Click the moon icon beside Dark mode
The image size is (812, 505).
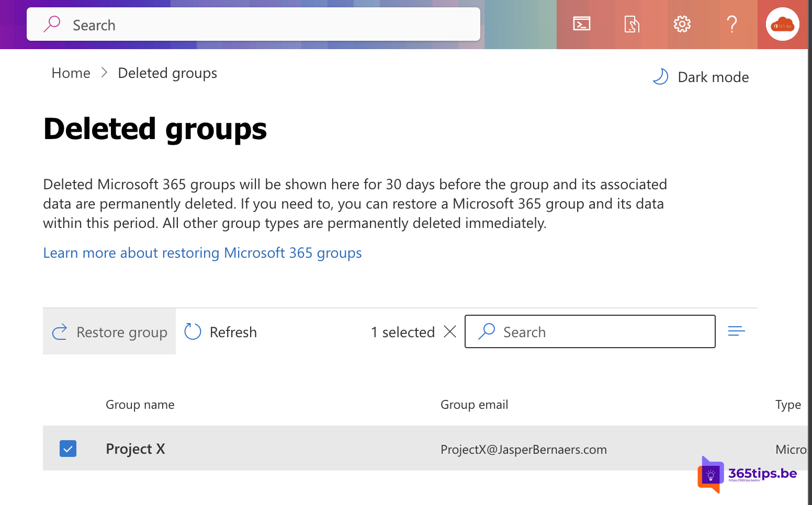coord(660,76)
